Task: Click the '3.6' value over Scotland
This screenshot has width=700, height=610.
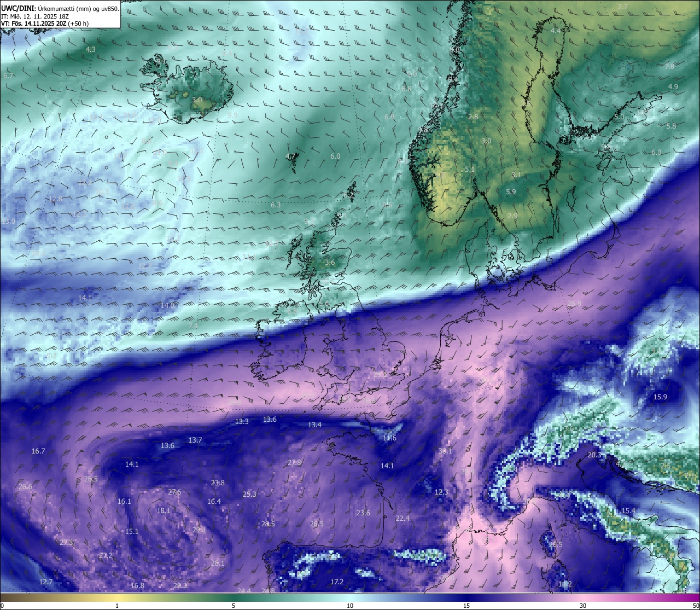Action: [330, 263]
